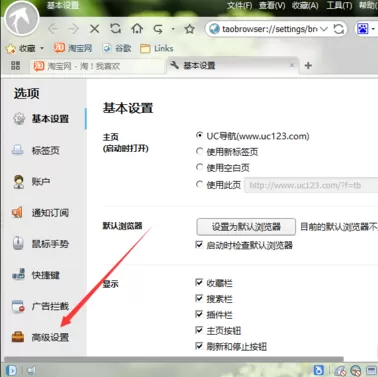
Task: Click the undo closed tab icon
Action: (158, 29)
